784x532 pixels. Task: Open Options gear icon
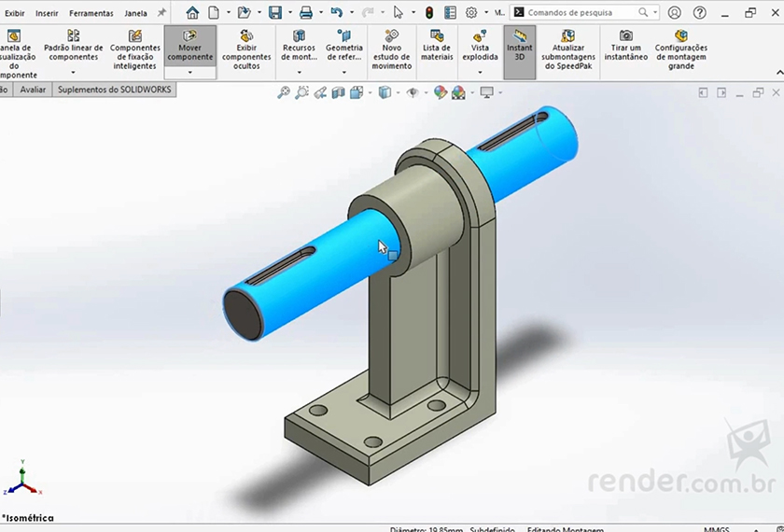471,13
